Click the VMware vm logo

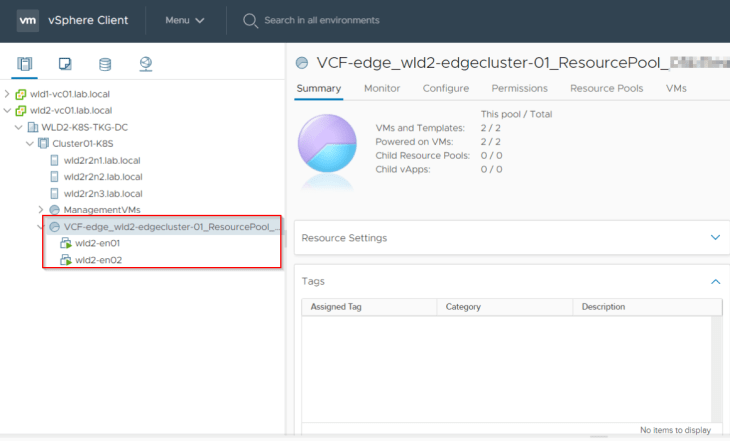pos(27,20)
